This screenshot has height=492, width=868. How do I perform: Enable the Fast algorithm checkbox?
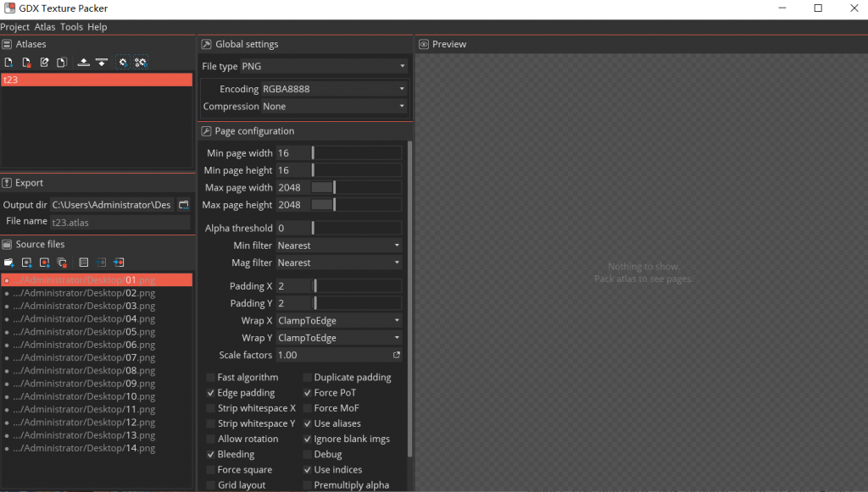(211, 378)
